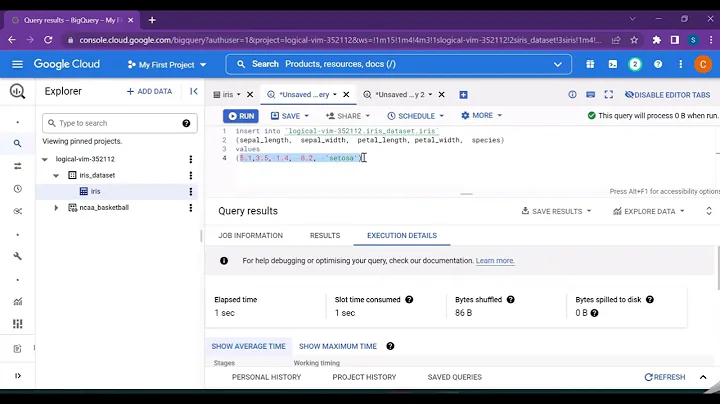This screenshot has width=720, height=404.
Task: Select the SQL workspace search icon in sidebar
Action: pyautogui.click(x=17, y=144)
